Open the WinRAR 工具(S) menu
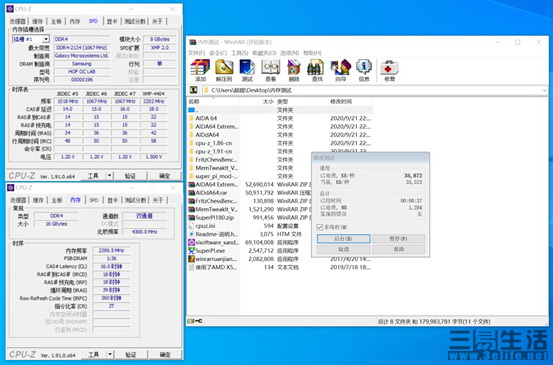Viewport: 553px width, 365px height. [x=239, y=53]
